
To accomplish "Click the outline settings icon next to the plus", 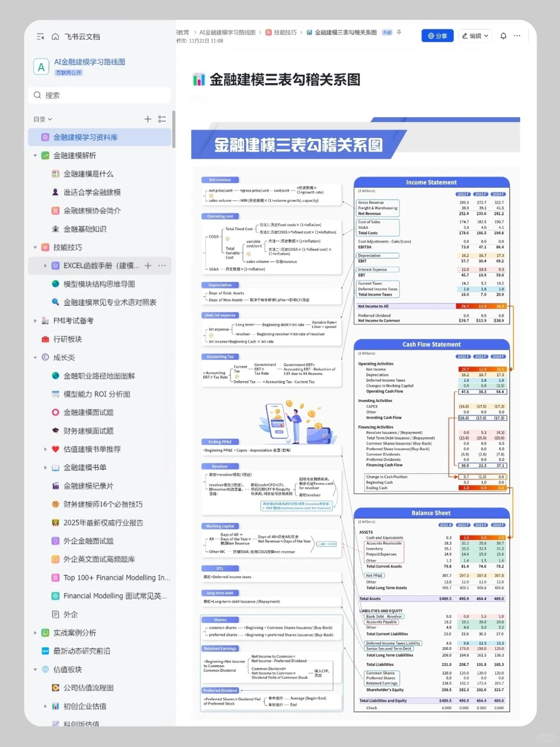I will [x=162, y=119].
